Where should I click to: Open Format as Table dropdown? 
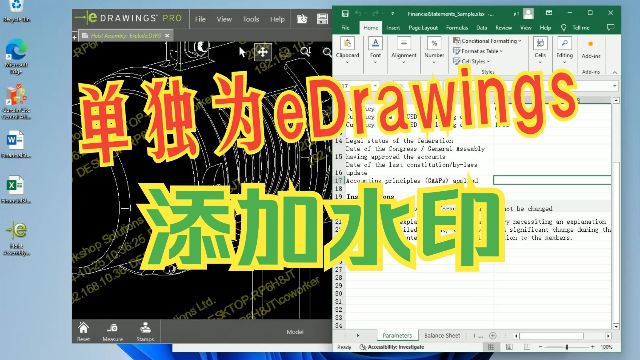(478, 51)
